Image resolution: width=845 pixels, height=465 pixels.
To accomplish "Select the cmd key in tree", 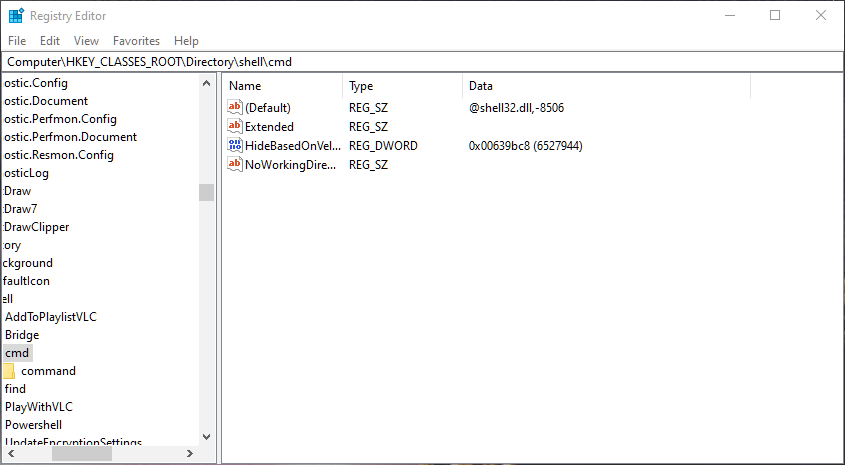I will click(17, 353).
